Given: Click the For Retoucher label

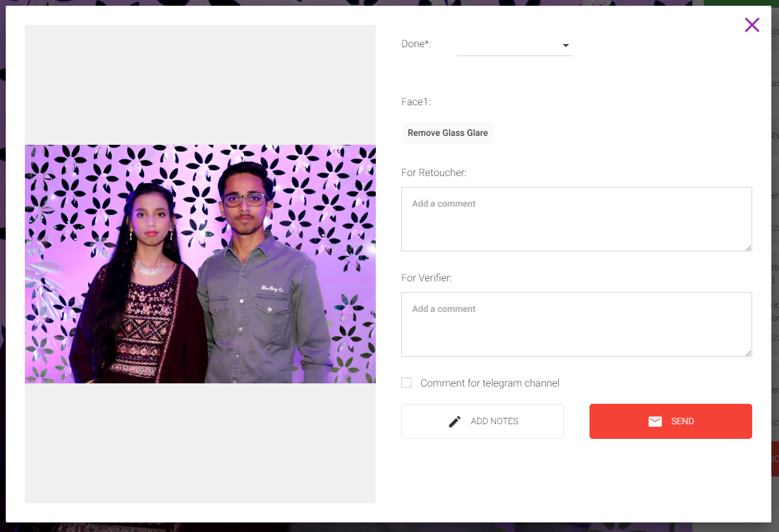Looking at the screenshot, I should (434, 173).
